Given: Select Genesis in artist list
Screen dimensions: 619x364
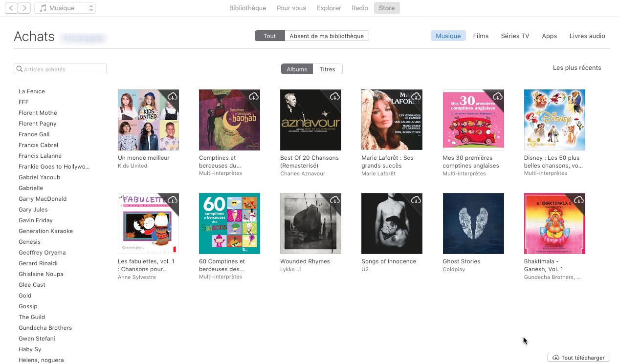Looking at the screenshot, I should pos(29,242).
